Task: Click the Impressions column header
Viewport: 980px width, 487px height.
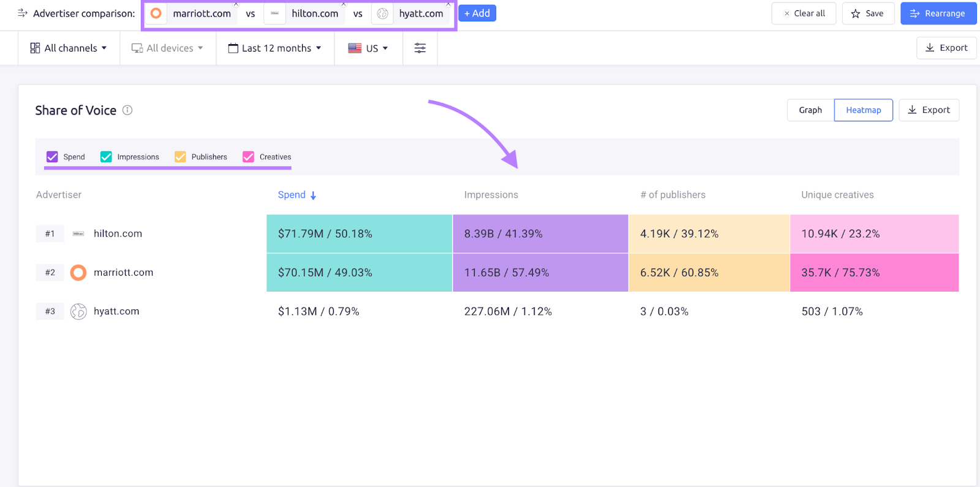Action: pos(491,195)
